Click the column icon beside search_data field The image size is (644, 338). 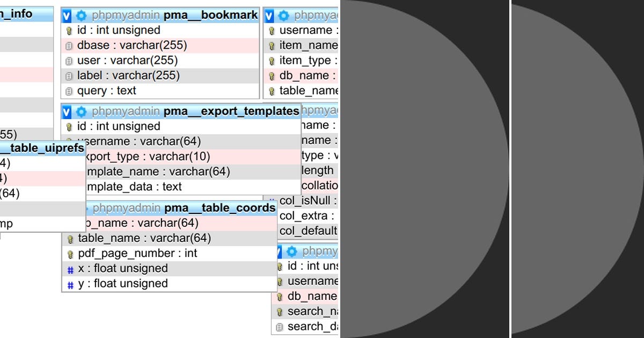click(x=279, y=326)
